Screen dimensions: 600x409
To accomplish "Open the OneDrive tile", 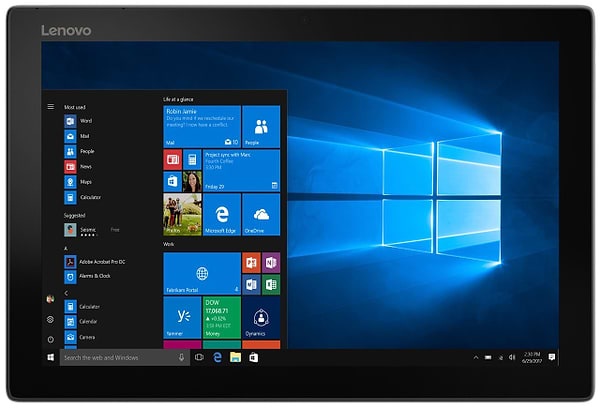I will (261, 215).
